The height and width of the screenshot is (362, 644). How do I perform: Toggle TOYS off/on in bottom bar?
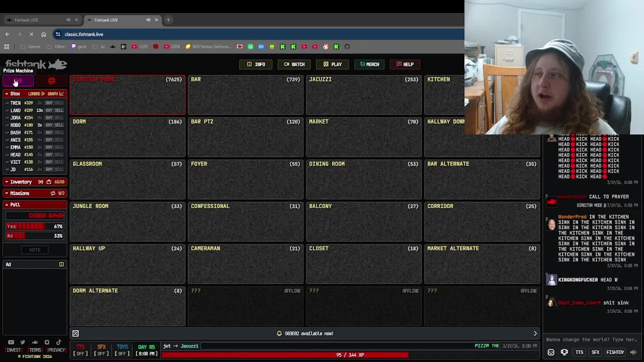(122, 350)
